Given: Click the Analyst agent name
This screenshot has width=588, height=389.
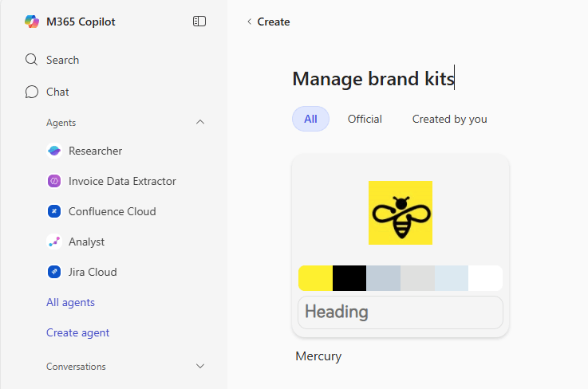Looking at the screenshot, I should pos(86,242).
